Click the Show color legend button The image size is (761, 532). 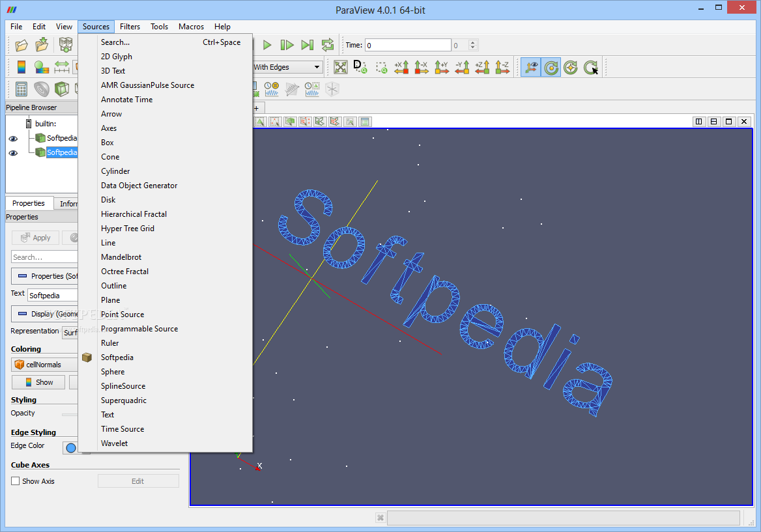[39, 382]
